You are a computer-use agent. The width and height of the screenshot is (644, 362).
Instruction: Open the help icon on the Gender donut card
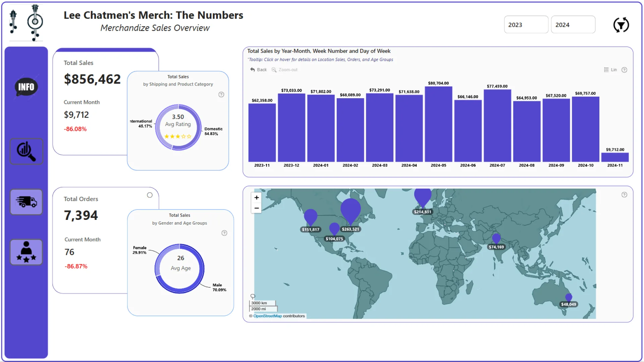(224, 233)
